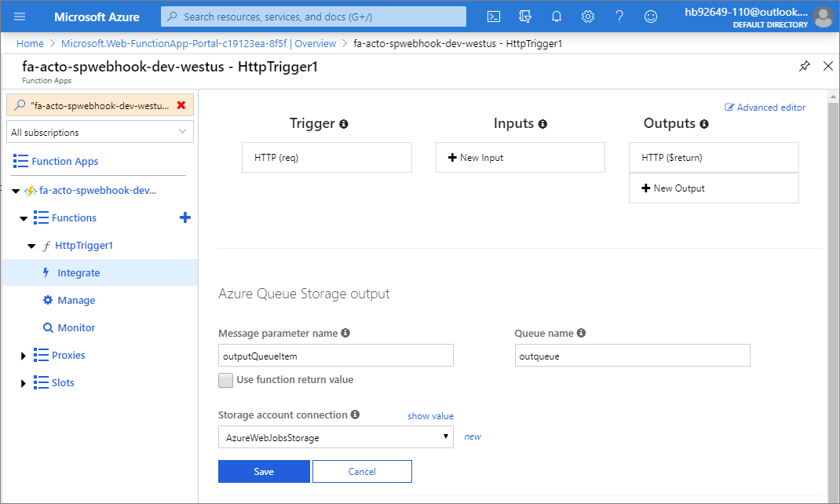Collapse the HttpTrigger1 tree node
The image size is (840, 504).
coord(31,246)
